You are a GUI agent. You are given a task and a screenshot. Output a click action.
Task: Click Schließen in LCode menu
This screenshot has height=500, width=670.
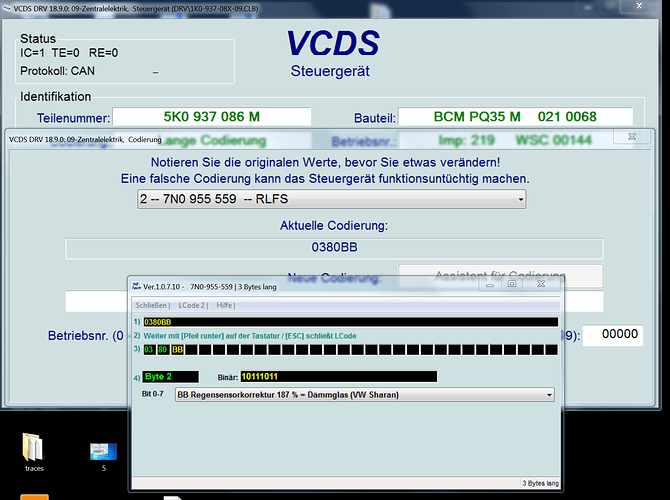click(152, 305)
